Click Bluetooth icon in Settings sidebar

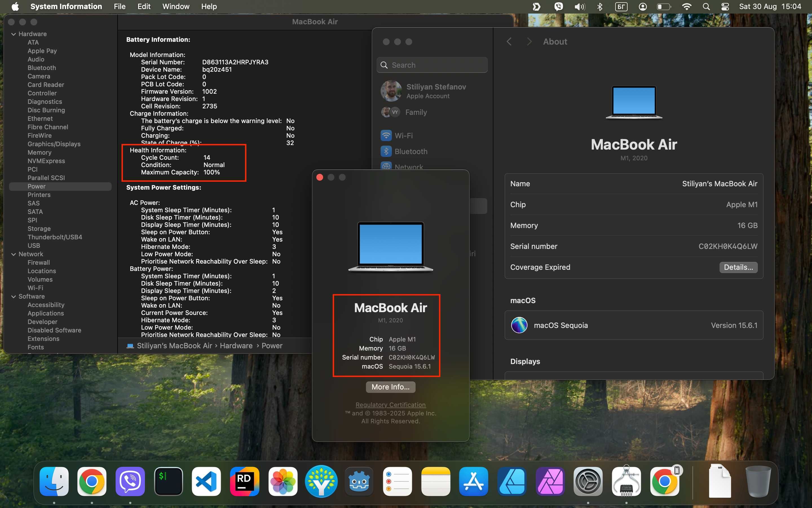(386, 151)
